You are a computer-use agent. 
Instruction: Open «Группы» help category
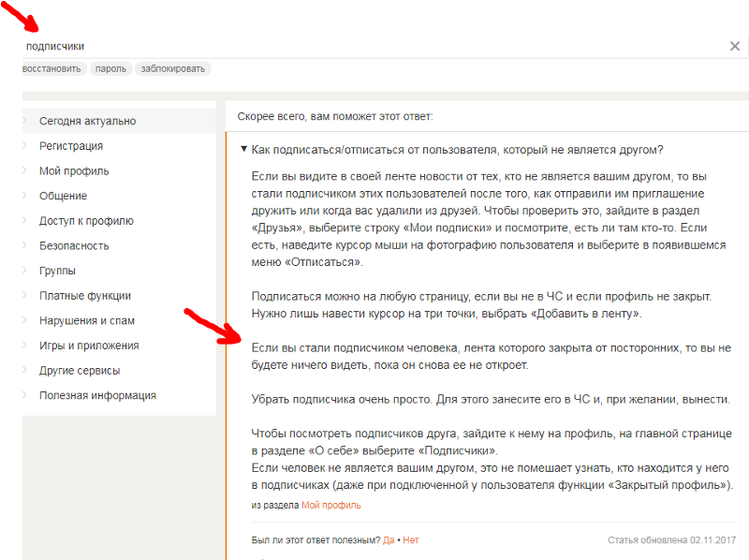point(119,271)
